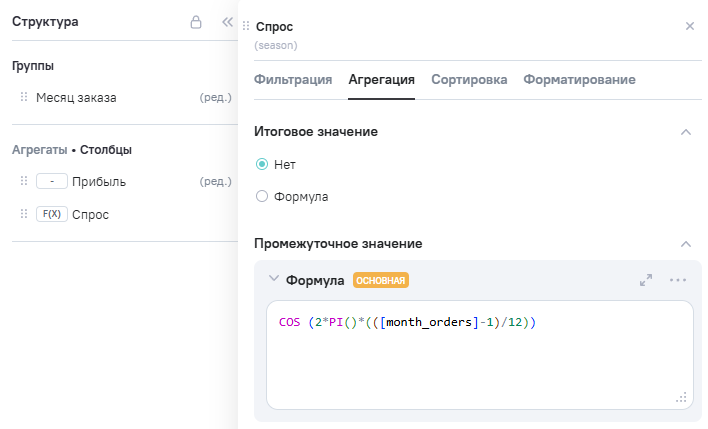This screenshot has height=429, width=708.
Task: Open the formula three-dots options menu
Action: pyautogui.click(x=678, y=281)
